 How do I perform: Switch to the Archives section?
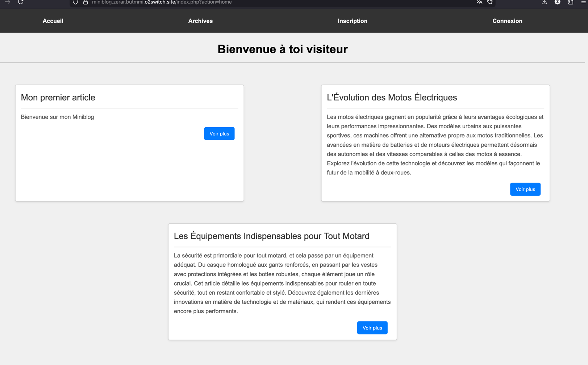point(200,21)
